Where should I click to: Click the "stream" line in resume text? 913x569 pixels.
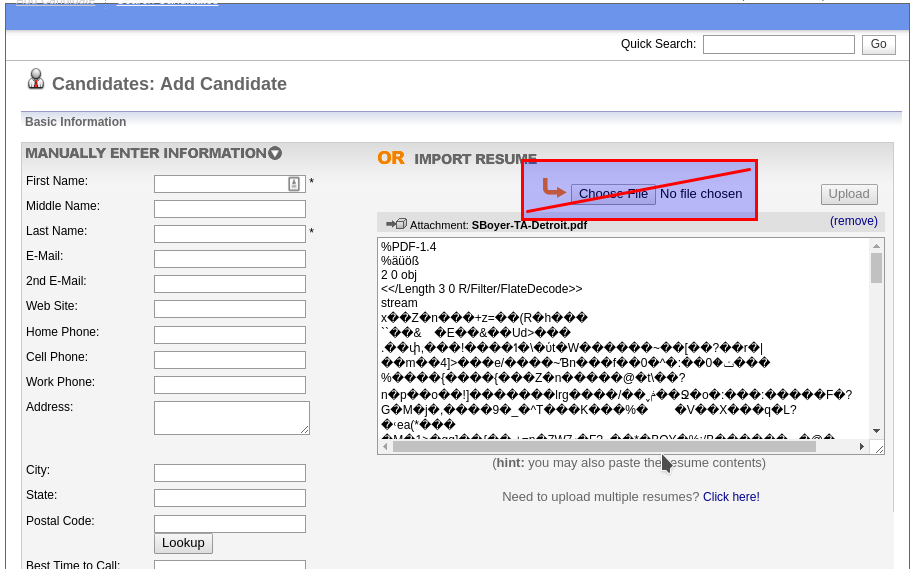[x=399, y=303]
